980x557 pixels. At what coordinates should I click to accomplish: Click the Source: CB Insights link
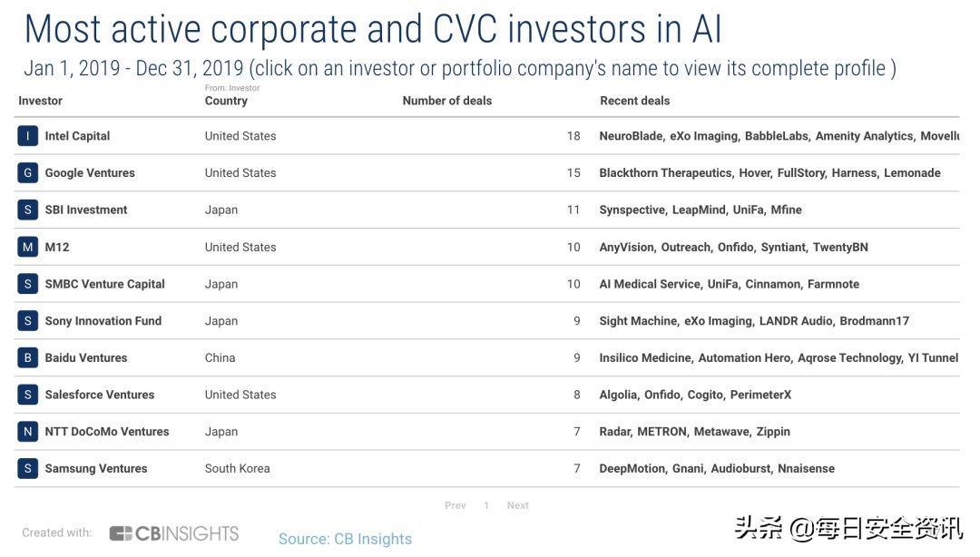(x=345, y=539)
